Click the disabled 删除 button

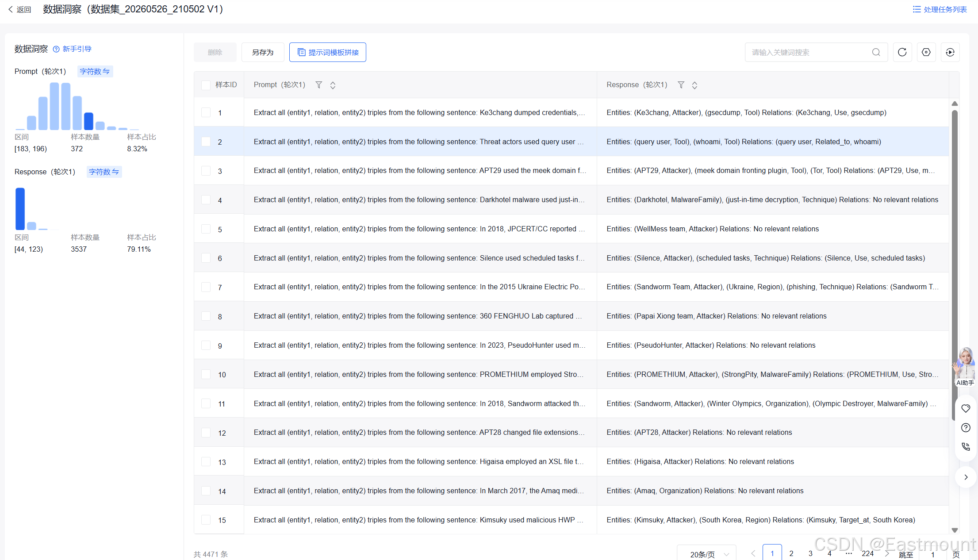pos(215,52)
